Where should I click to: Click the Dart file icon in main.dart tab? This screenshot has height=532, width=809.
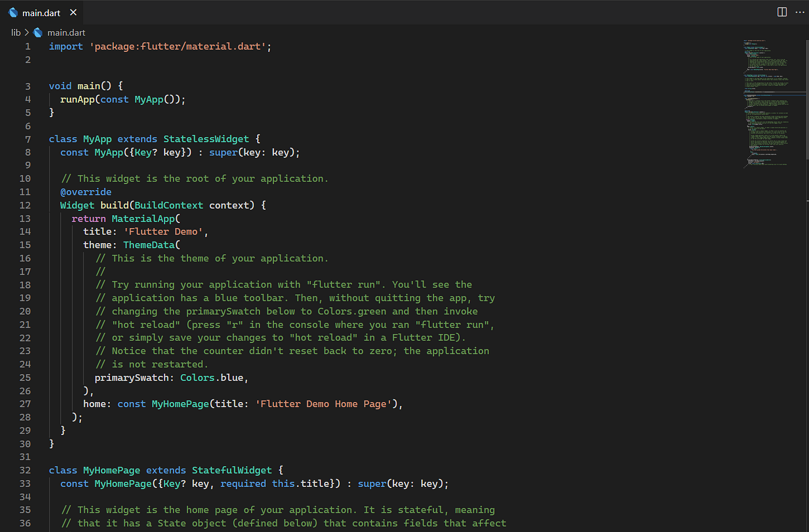point(13,12)
